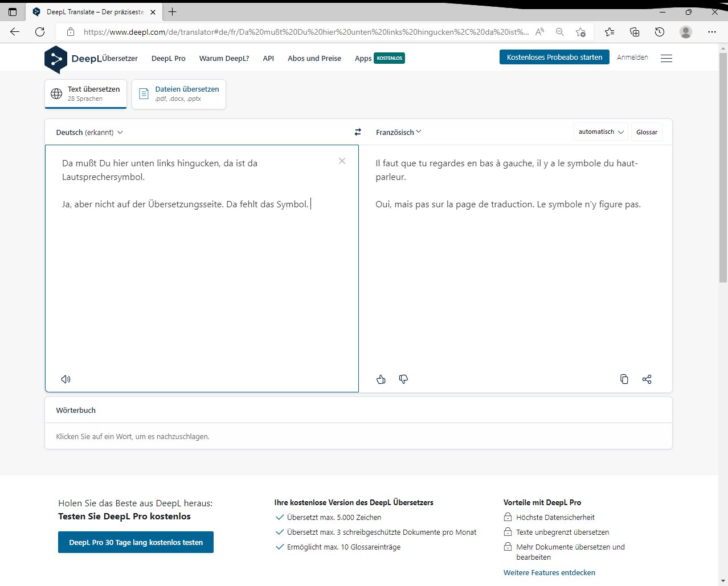Add this page to favorites star icon
This screenshot has height=586, width=728.
click(580, 32)
